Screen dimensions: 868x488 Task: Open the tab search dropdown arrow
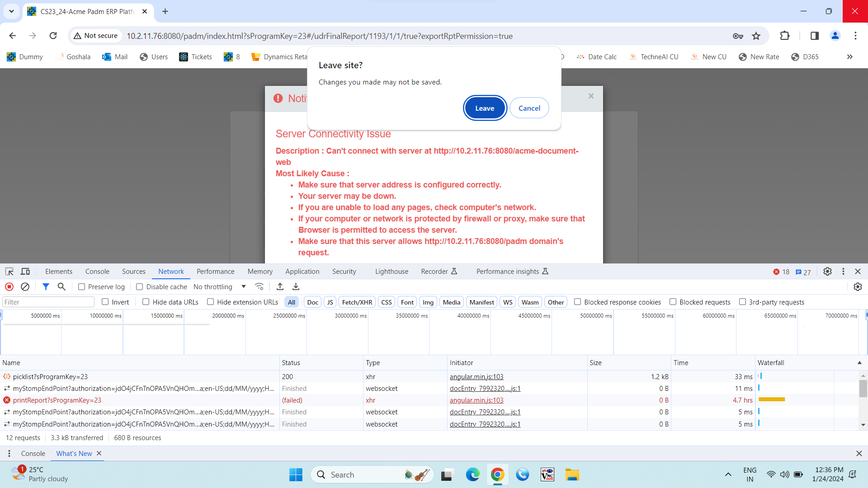(x=11, y=11)
